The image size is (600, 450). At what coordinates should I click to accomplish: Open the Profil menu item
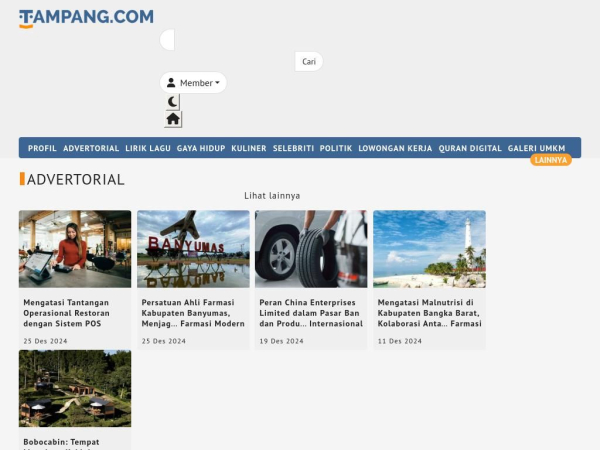point(42,148)
